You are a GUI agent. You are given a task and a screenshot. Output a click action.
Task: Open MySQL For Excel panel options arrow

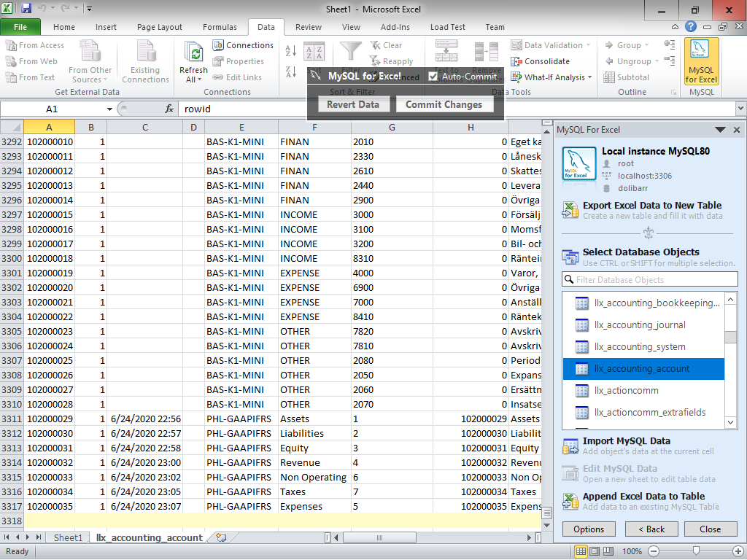(x=720, y=130)
